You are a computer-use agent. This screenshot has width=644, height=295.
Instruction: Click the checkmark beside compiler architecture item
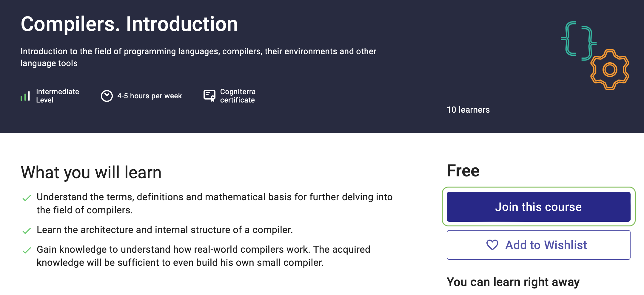click(27, 231)
